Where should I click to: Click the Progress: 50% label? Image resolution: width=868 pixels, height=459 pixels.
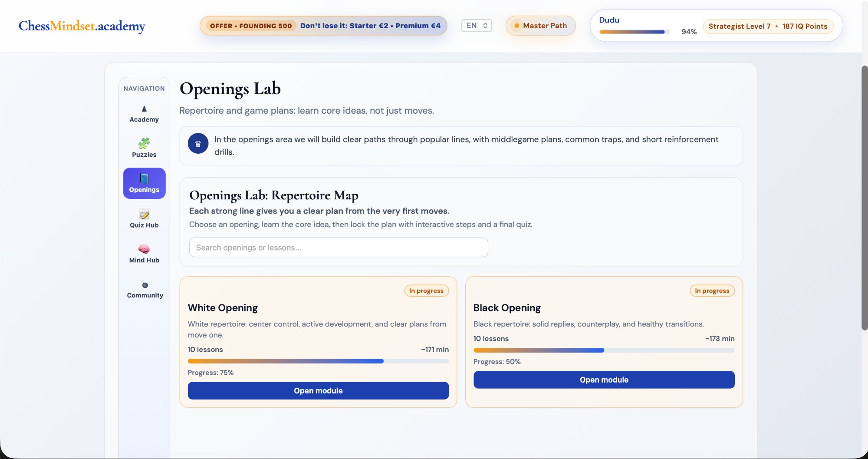coord(497,362)
